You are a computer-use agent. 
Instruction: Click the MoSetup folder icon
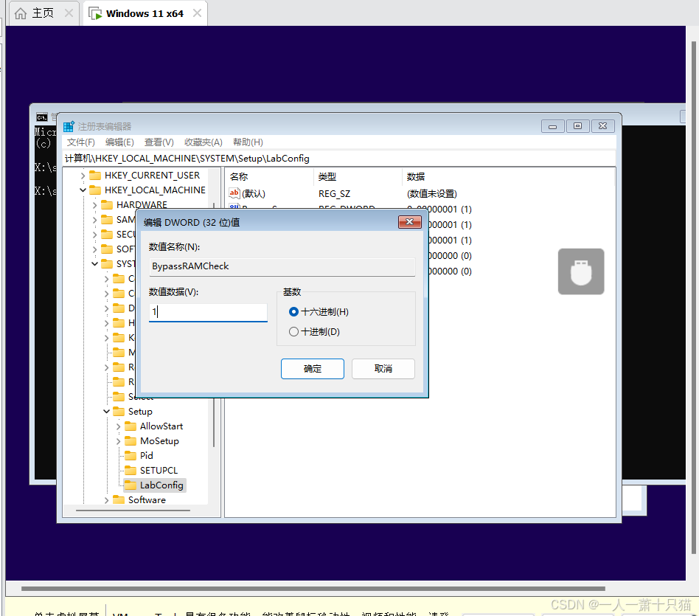pyautogui.click(x=131, y=440)
